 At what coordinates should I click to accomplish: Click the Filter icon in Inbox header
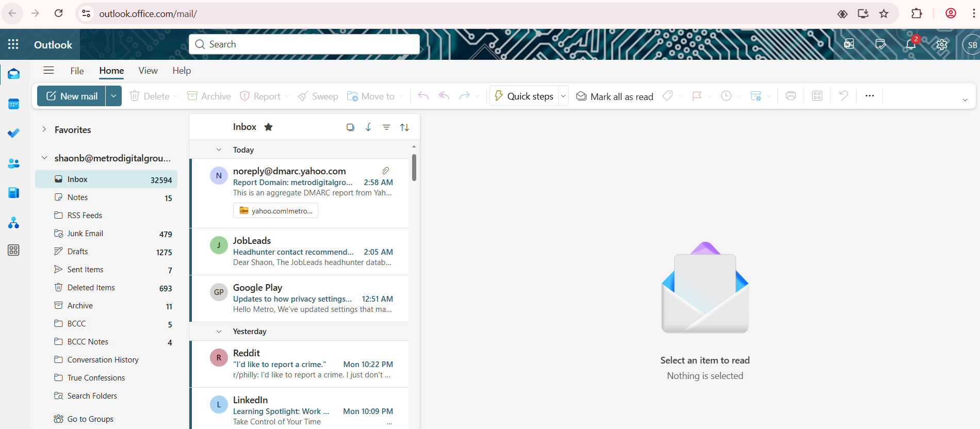pos(386,127)
